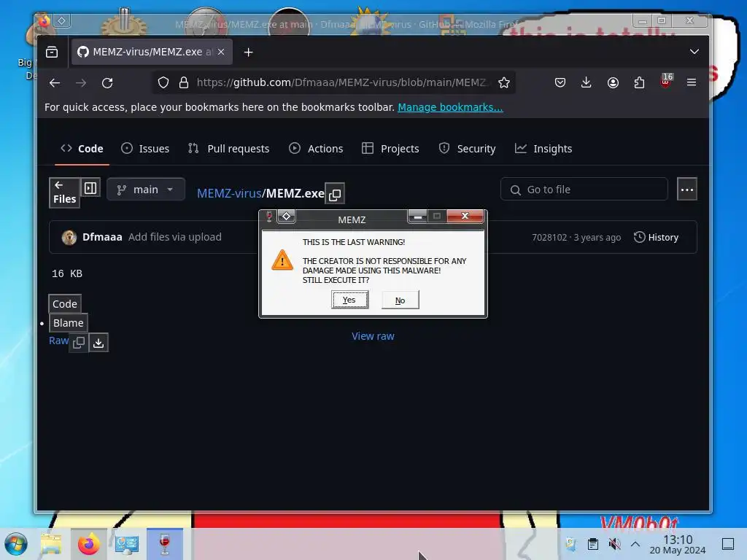The height and width of the screenshot is (560, 747).
Task: Open the tracking protection shield icon
Action: [163, 83]
